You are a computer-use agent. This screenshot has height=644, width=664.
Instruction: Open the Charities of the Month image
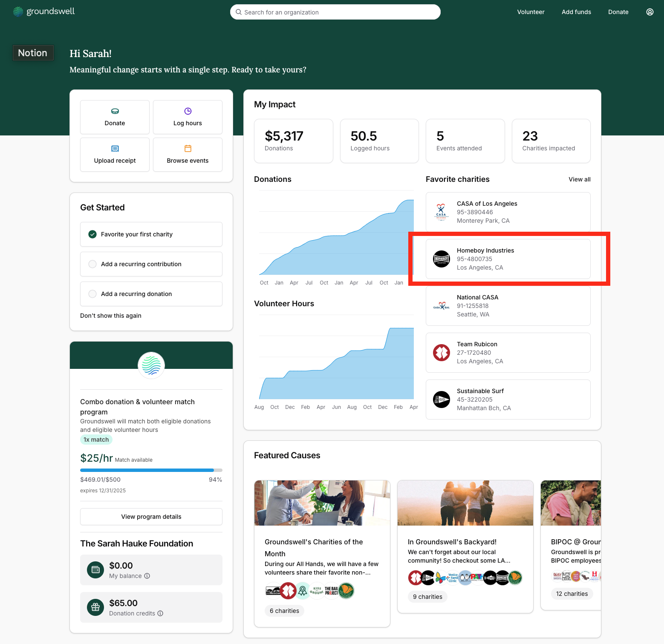[x=322, y=503]
